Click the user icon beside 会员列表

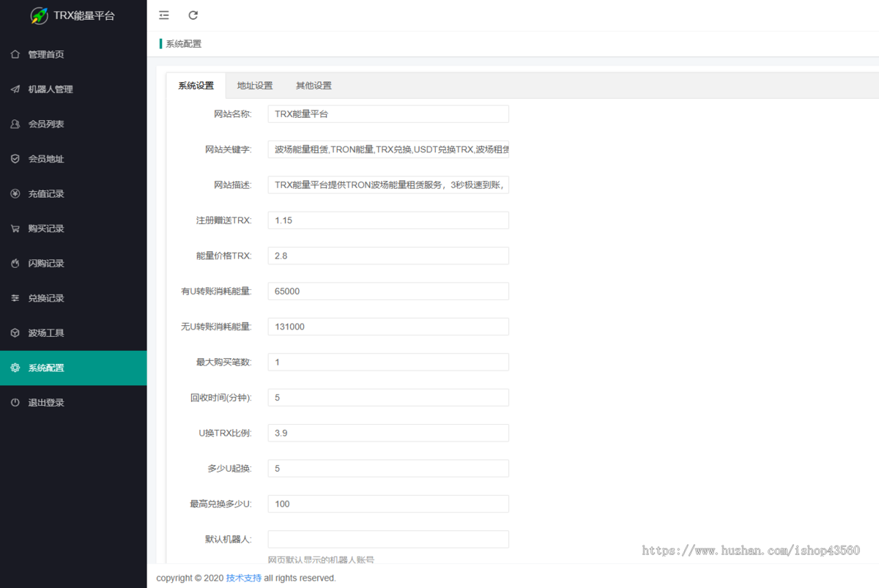coord(15,124)
